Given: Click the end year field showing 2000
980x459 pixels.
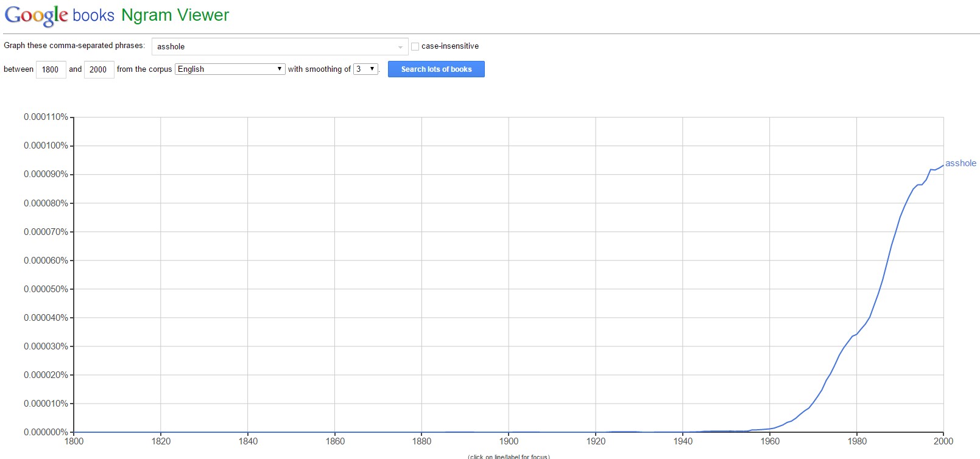Looking at the screenshot, I should [x=99, y=69].
